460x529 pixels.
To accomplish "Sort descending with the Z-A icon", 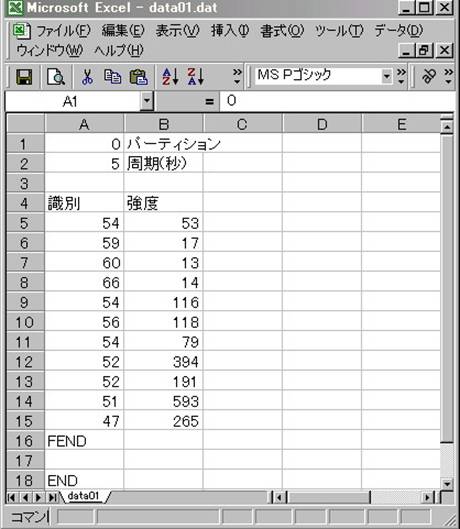I will (196, 77).
